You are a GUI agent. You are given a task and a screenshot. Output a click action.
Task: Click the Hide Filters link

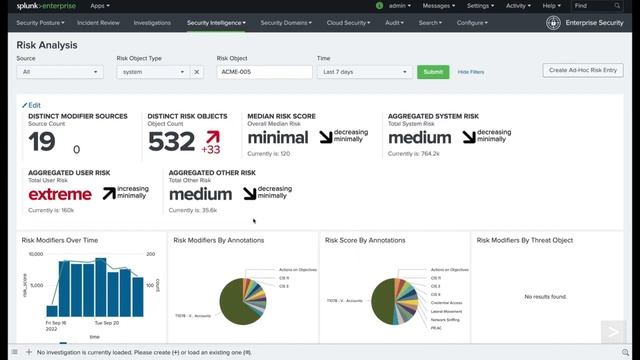click(471, 72)
